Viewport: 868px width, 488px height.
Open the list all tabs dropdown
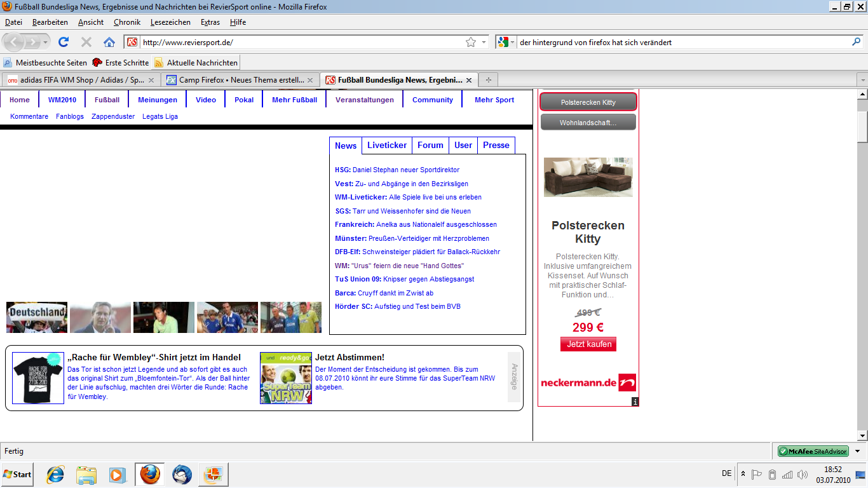coord(862,80)
